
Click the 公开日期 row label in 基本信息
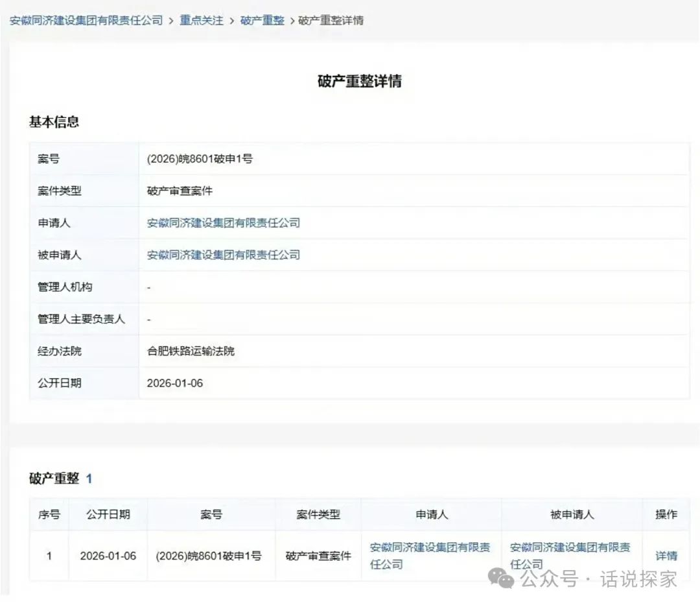(60, 383)
